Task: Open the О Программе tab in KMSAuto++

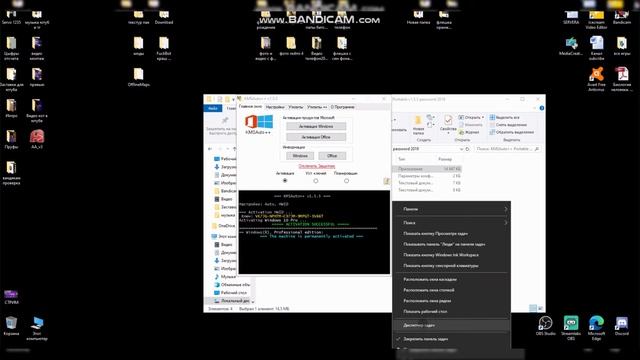Action: click(x=342, y=107)
